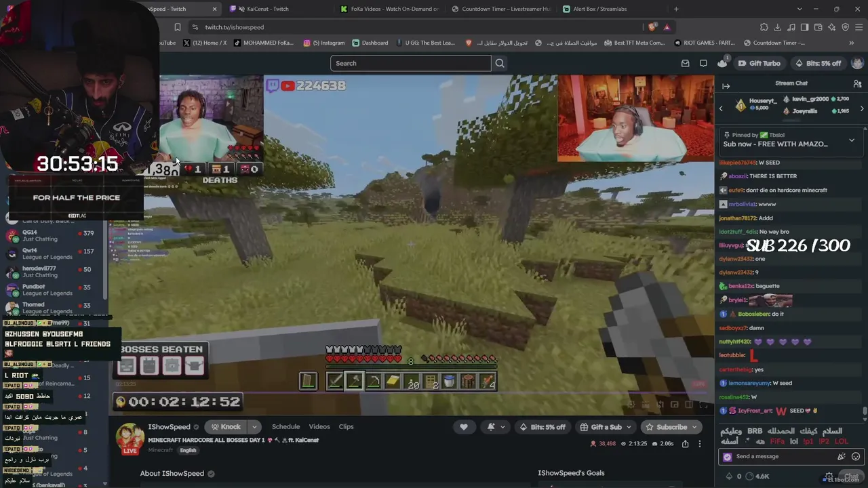
Task: Open a new browser tab
Action: tap(676, 9)
